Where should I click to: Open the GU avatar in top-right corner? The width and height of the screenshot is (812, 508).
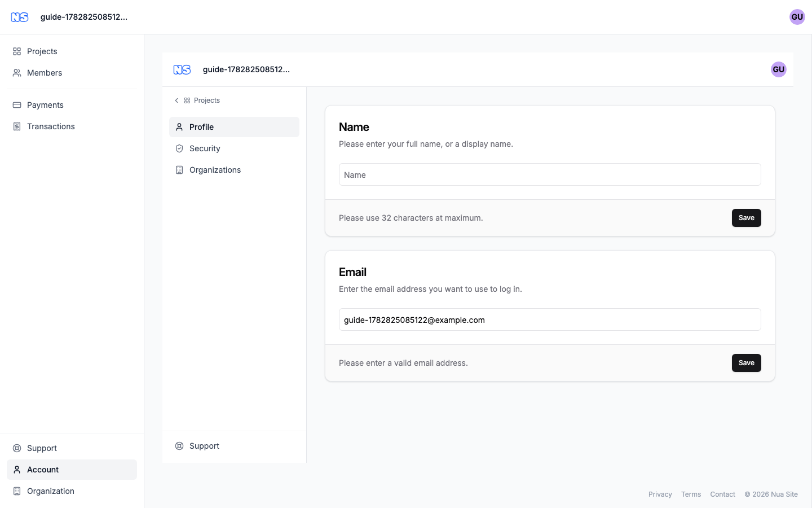click(797, 17)
